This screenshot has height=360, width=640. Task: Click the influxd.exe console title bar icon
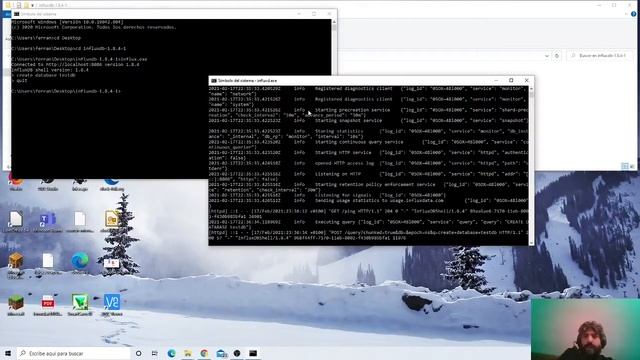[213, 81]
